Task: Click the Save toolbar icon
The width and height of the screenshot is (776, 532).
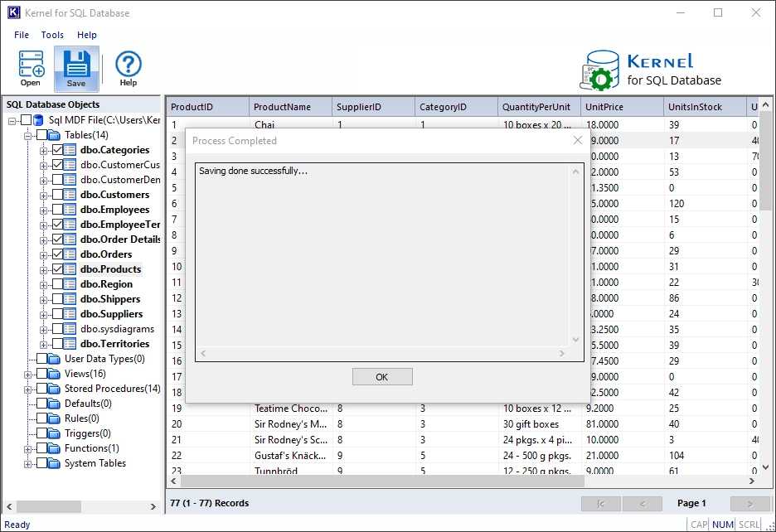Action: point(76,69)
